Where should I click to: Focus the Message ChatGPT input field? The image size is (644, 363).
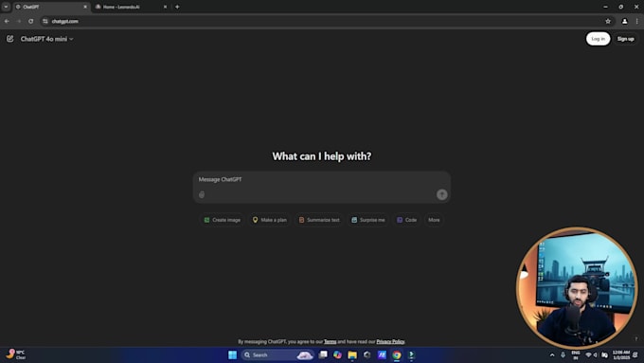322,180
